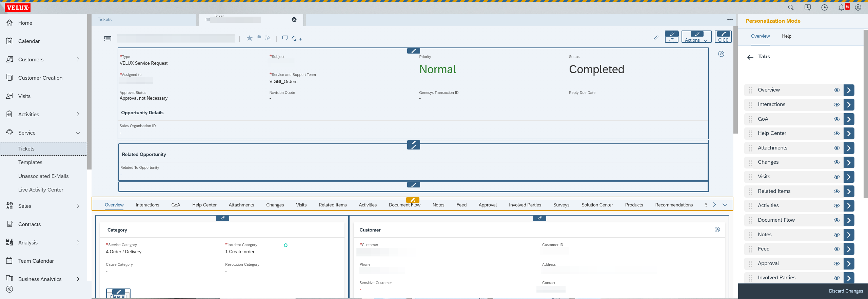The height and width of the screenshot is (299, 868).
Task: Toggle visibility of the Interactions tab
Action: (837, 105)
